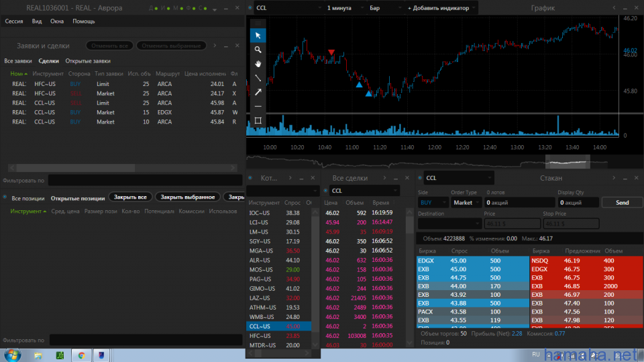644x362 pixels.
Task: Open the BUY side dropdown
Action: 433,202
